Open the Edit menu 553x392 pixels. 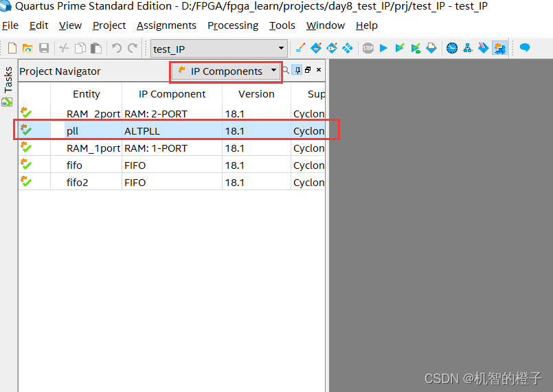click(38, 25)
